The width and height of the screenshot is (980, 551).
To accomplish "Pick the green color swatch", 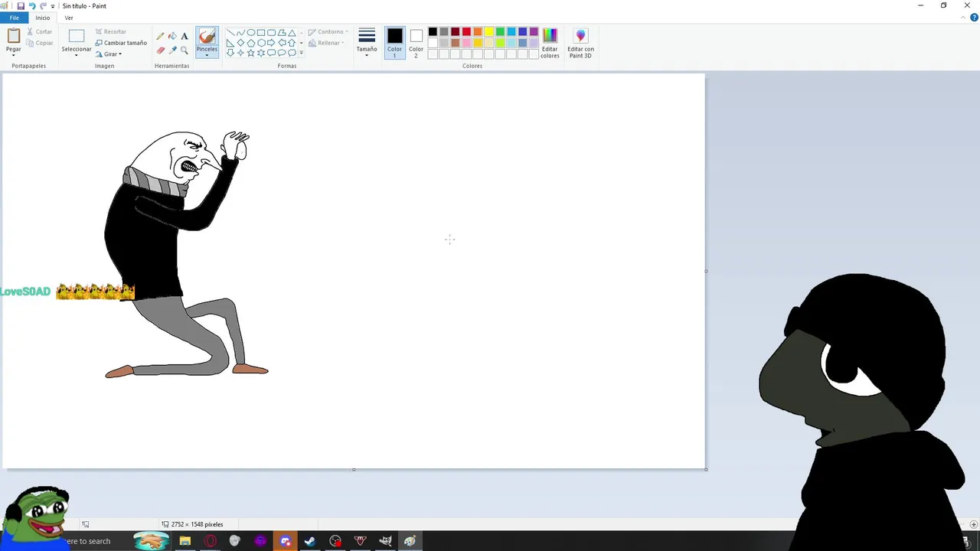I will (x=500, y=32).
